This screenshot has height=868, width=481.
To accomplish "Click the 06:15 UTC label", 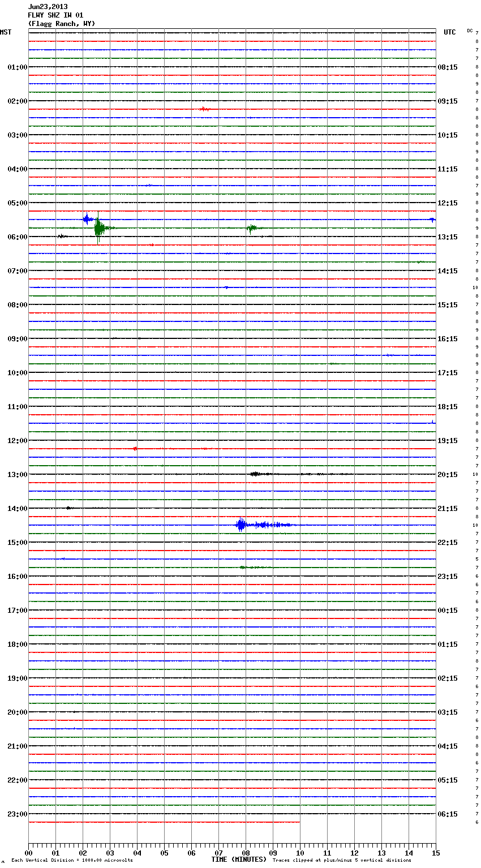I will [x=448, y=814].
